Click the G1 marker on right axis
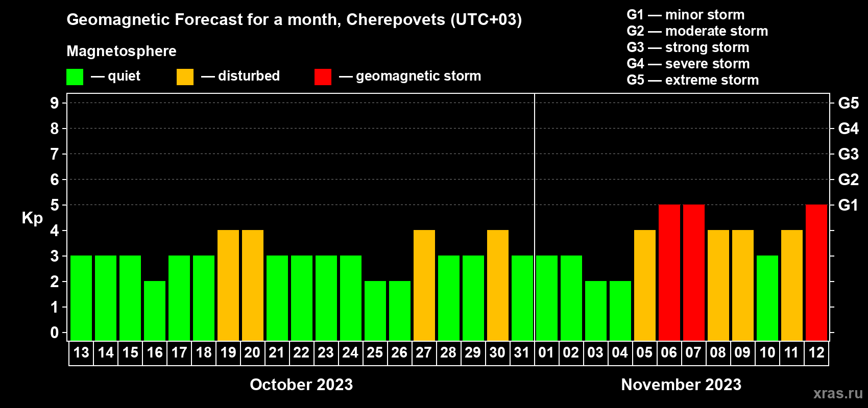Viewport: 868px width, 408px height. (x=849, y=205)
